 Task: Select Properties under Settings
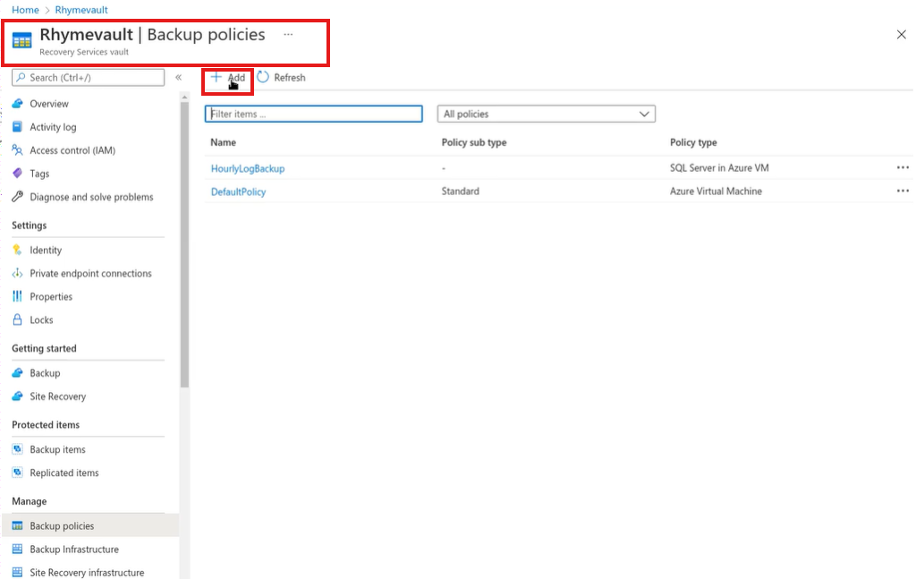51,296
